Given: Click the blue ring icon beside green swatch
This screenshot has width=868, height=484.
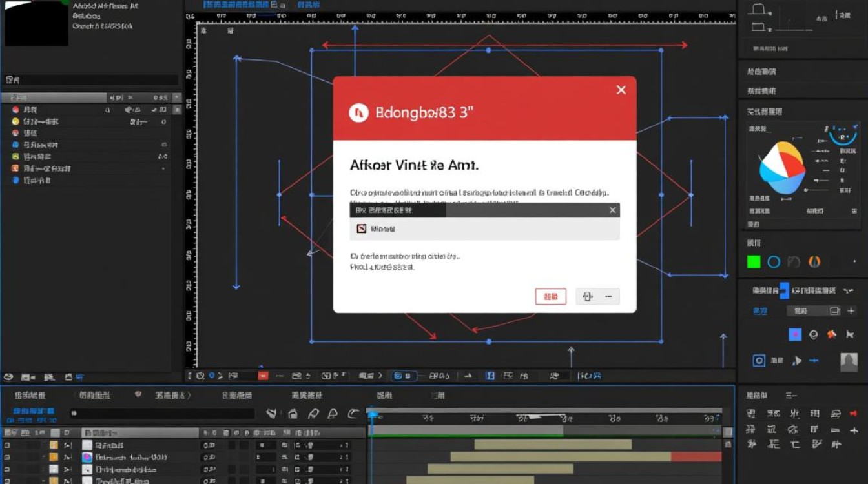Looking at the screenshot, I should (x=774, y=262).
